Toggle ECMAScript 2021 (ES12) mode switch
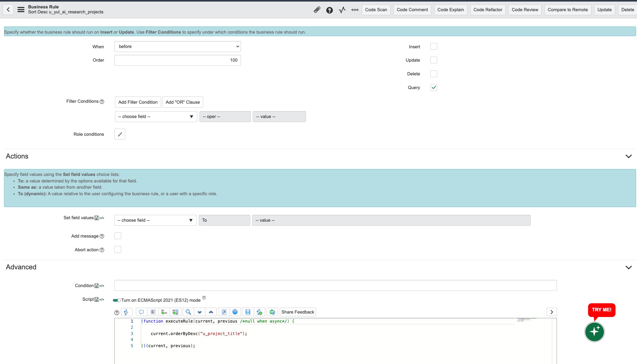The image size is (637, 364). pyautogui.click(x=117, y=300)
